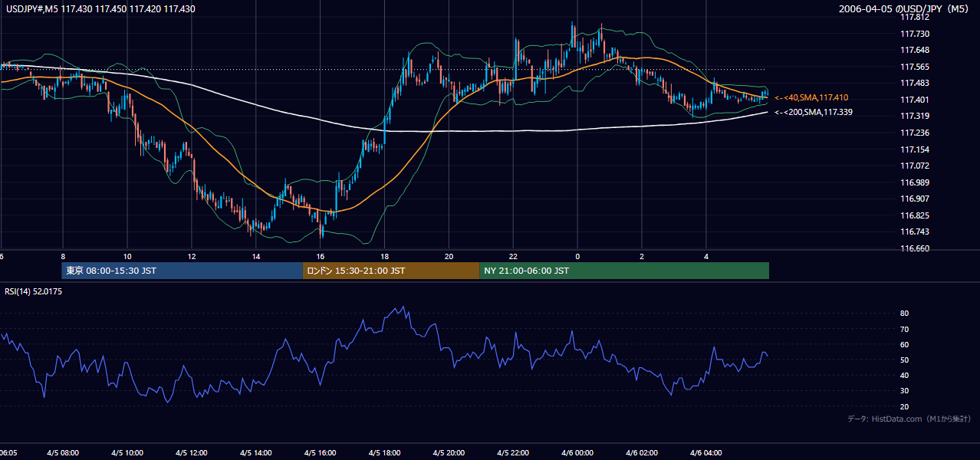The width and height of the screenshot is (980, 460).
Task: Select the NY 21:00-06:00 JST session bar
Action: tap(624, 271)
